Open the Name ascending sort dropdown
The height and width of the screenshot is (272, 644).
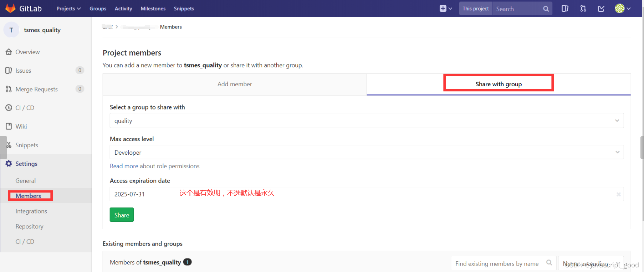pos(591,263)
